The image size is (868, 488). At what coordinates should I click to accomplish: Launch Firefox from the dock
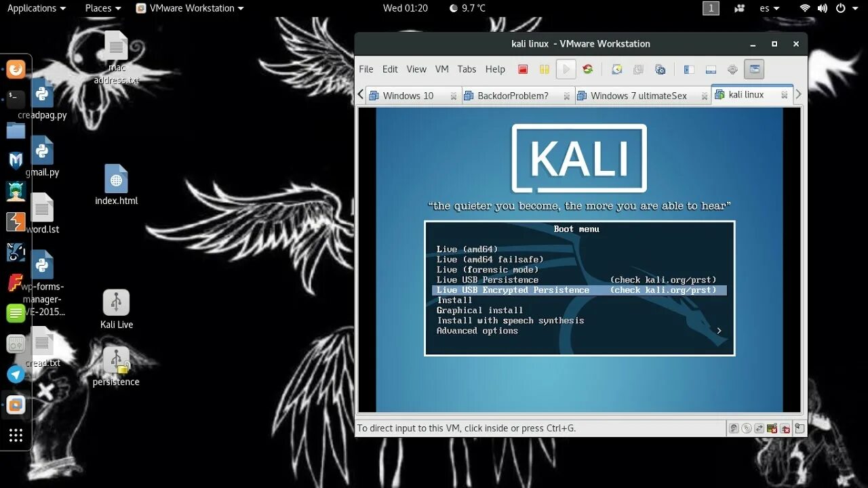click(x=16, y=69)
